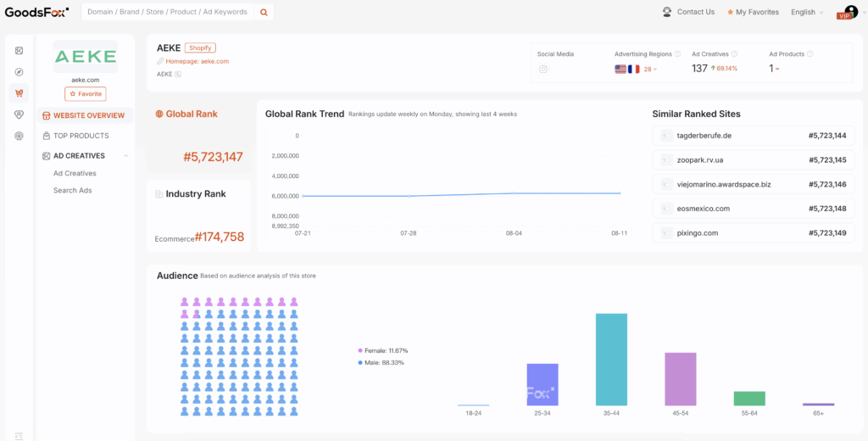The width and height of the screenshot is (868, 441).
Task: Open Homepage: aeke.com link
Action: point(197,61)
